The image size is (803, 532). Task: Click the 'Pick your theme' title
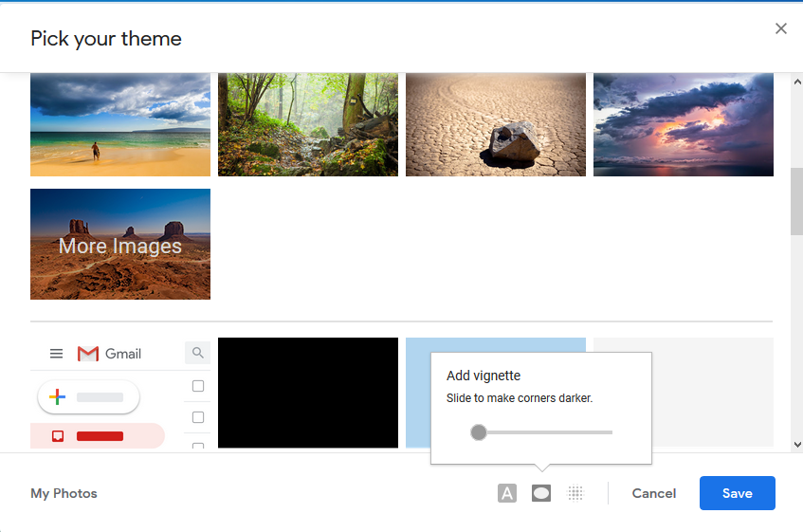(x=106, y=39)
